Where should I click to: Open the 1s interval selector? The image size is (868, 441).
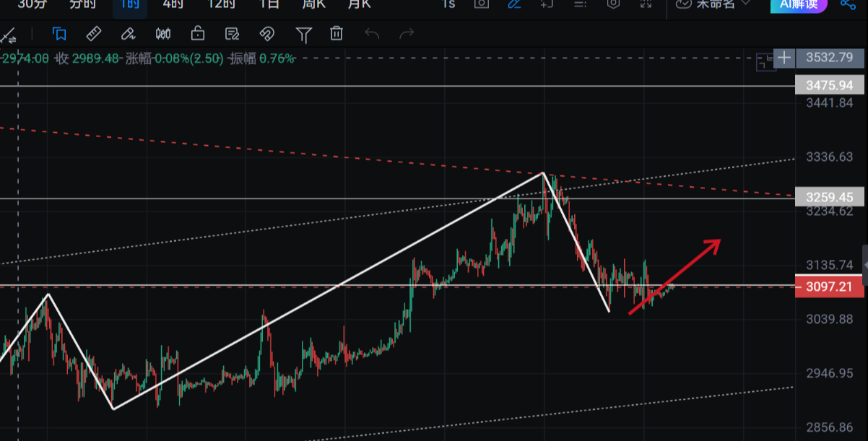(448, 6)
